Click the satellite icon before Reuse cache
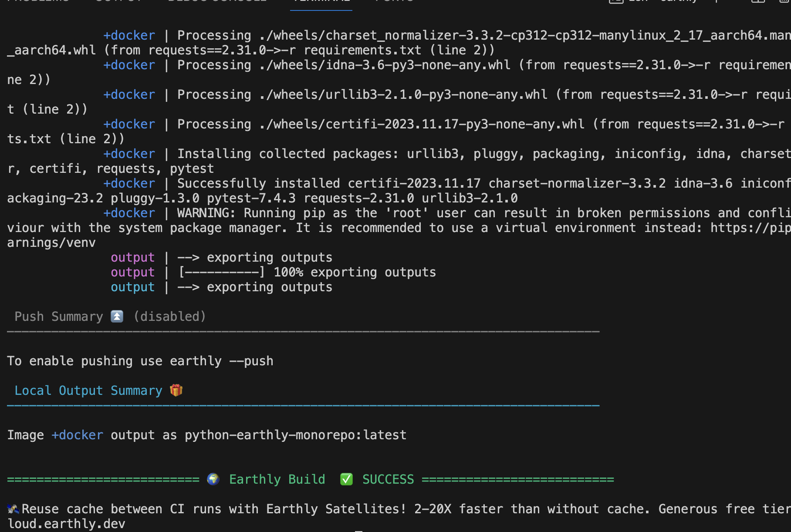 coord(13,508)
